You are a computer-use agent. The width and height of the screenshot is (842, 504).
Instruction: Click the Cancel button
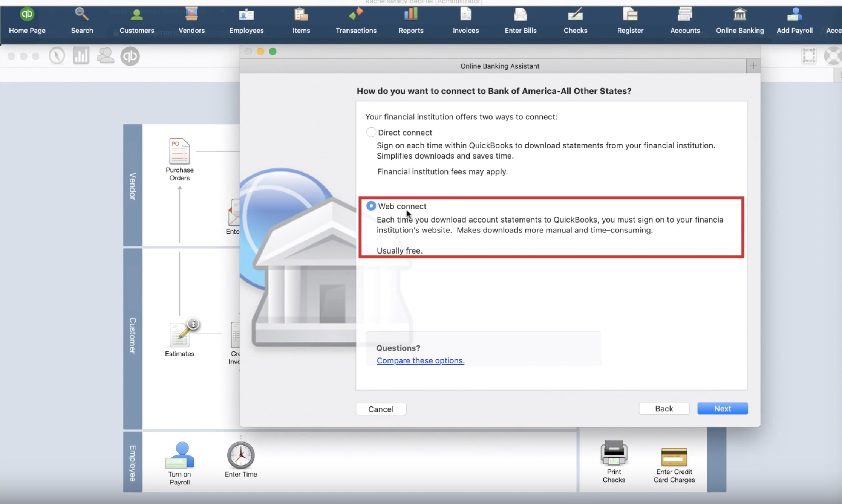point(381,409)
